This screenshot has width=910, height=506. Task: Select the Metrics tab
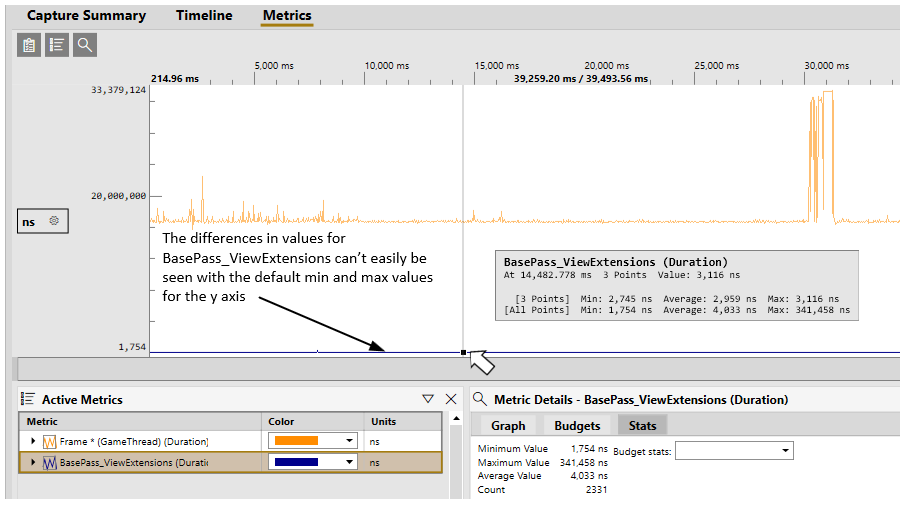pos(287,16)
